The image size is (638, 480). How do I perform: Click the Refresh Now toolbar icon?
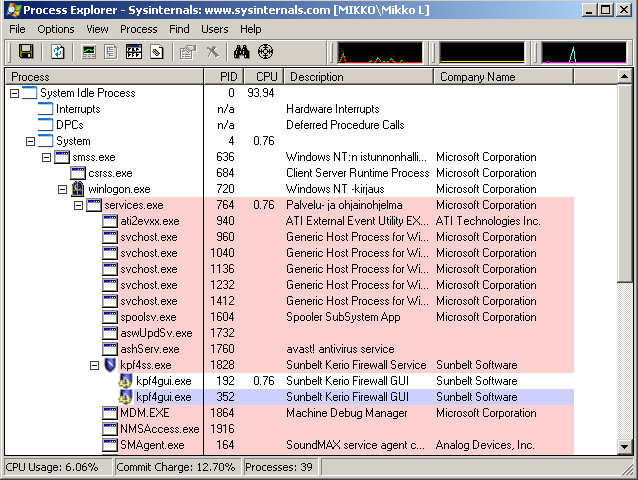point(58,52)
